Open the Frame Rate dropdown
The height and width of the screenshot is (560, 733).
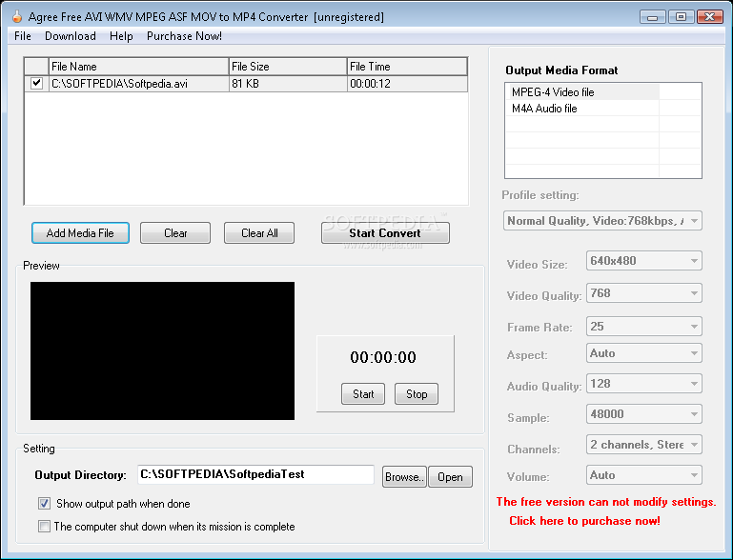coord(644,327)
